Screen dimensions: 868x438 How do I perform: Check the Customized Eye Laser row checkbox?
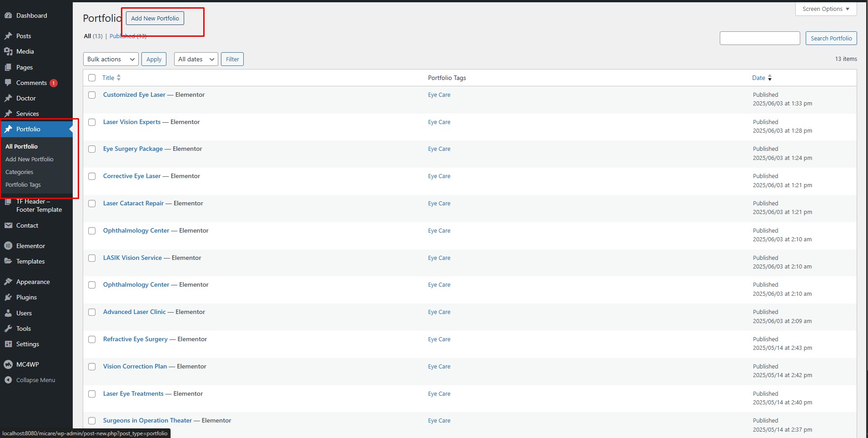(92, 95)
